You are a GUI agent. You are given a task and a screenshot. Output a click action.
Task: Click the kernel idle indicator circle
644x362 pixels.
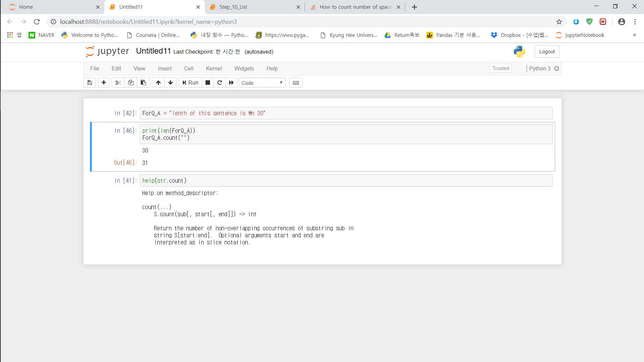pos(556,68)
